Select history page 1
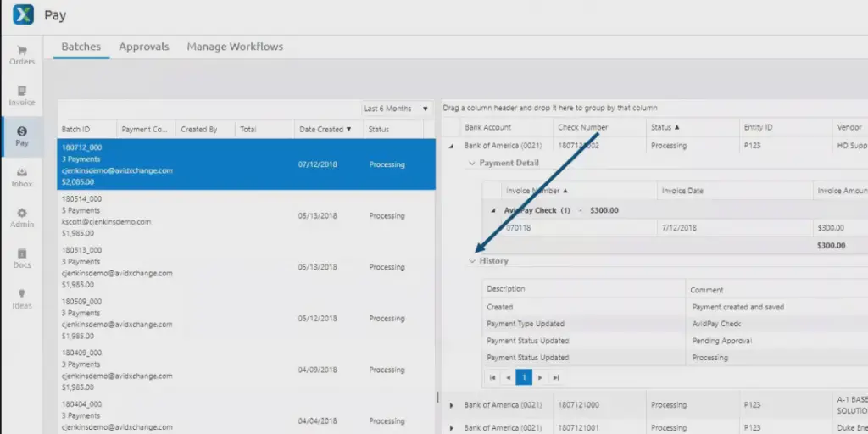Image resolution: width=868 pixels, height=434 pixels. tap(524, 377)
